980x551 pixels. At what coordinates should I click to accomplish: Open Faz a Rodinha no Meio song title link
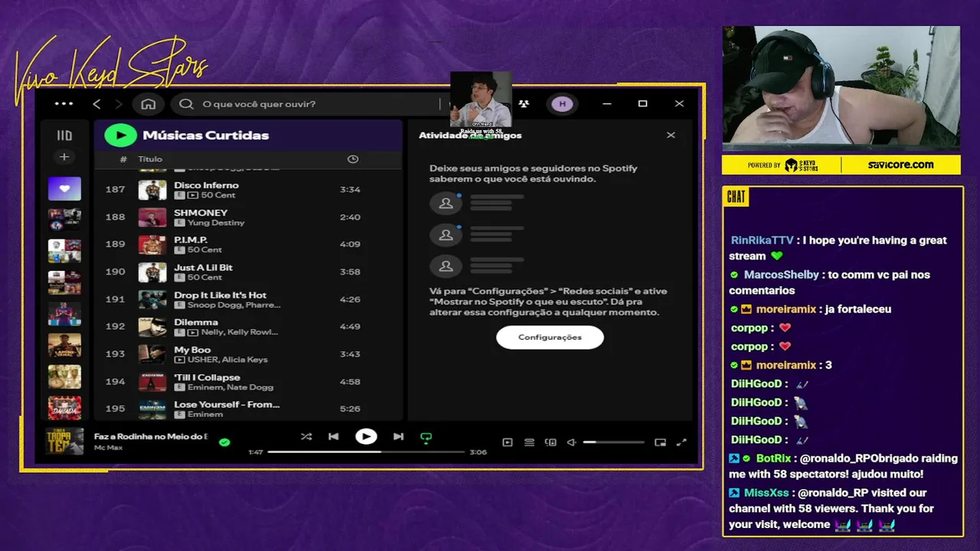[x=151, y=436]
